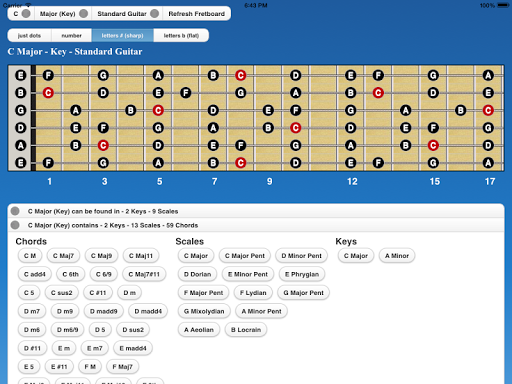
Task: Tap the red C note on G string fret 17
Action: (x=488, y=110)
